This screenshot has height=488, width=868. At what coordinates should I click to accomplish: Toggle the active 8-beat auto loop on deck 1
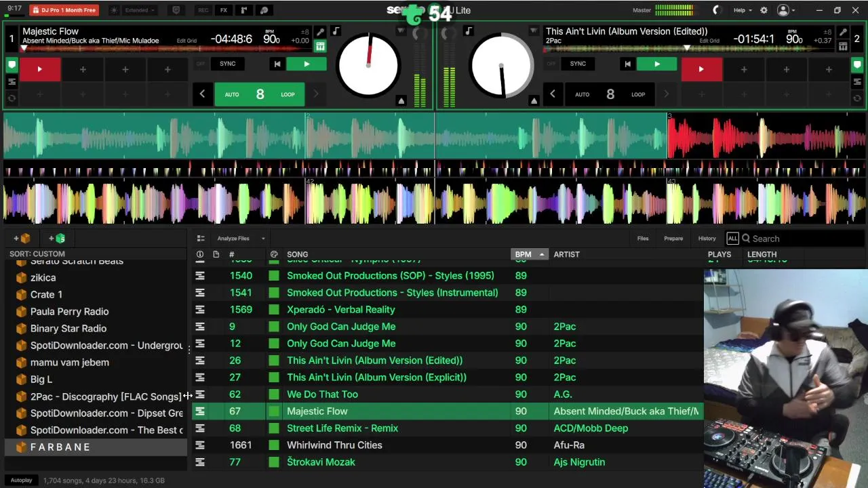tap(260, 94)
